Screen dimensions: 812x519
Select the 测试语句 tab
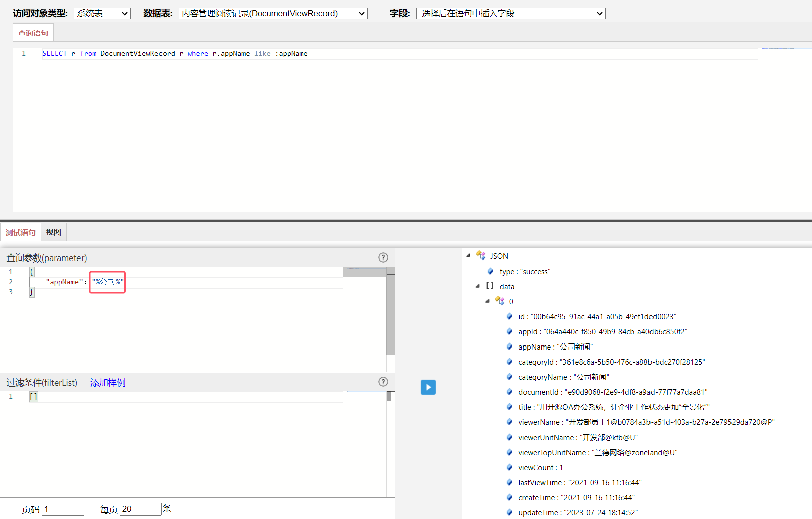(x=21, y=232)
